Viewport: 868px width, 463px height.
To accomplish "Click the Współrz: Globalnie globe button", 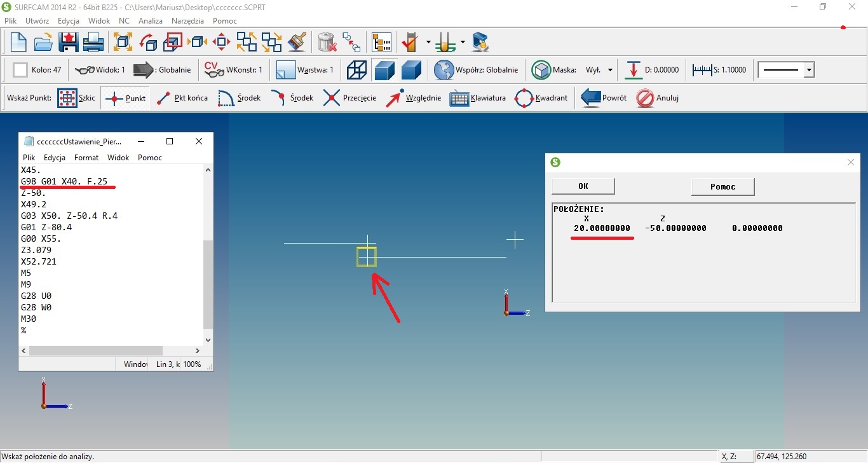I will tap(476, 70).
